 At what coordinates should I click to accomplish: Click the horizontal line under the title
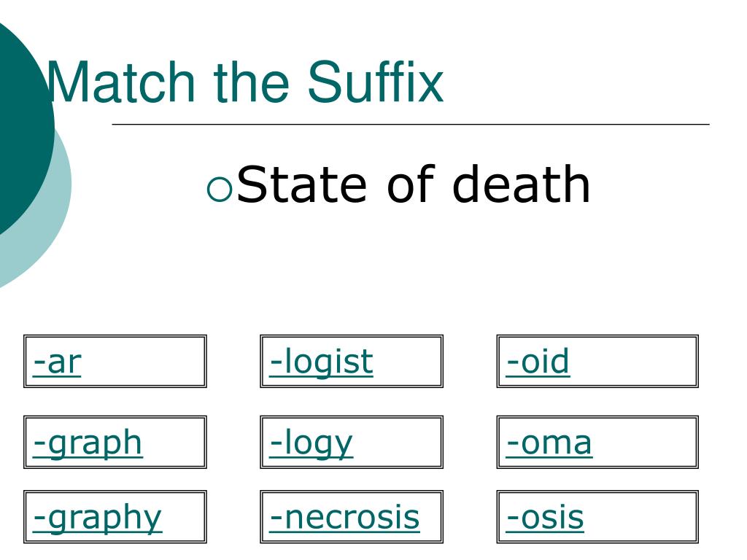[411, 124]
